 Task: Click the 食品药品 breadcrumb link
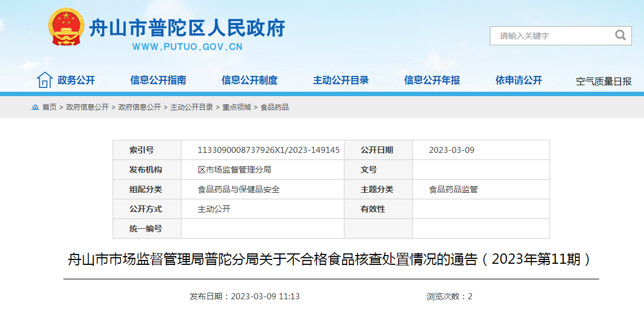(x=275, y=108)
